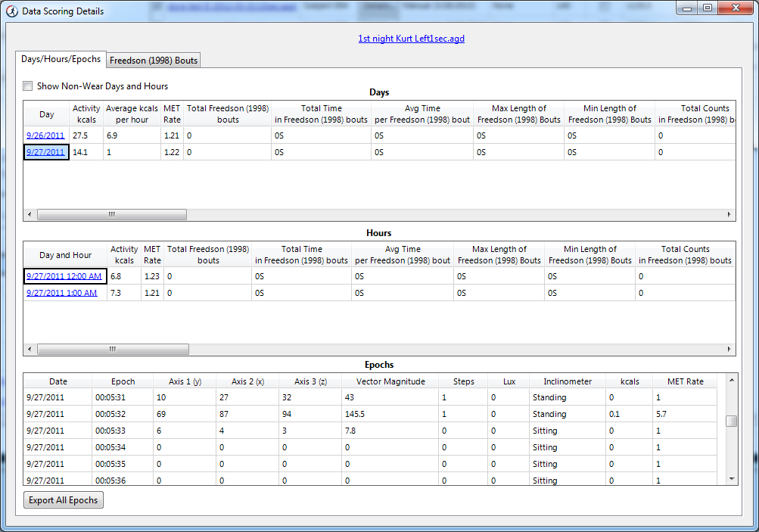
Task: Open the 9/27/2011 1:00 AM hour link
Action: point(64,293)
